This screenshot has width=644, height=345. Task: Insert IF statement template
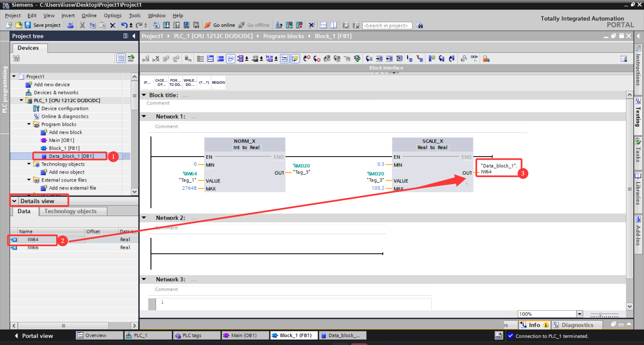pyautogui.click(x=147, y=82)
